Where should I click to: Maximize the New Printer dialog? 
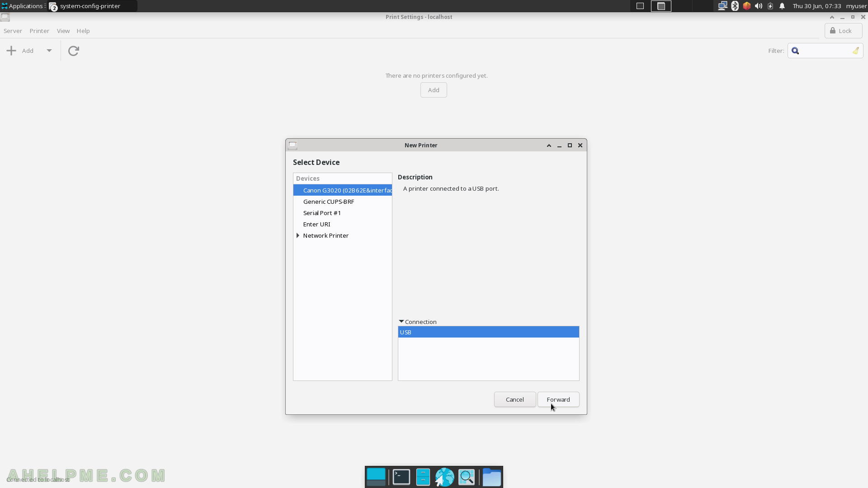[570, 145]
